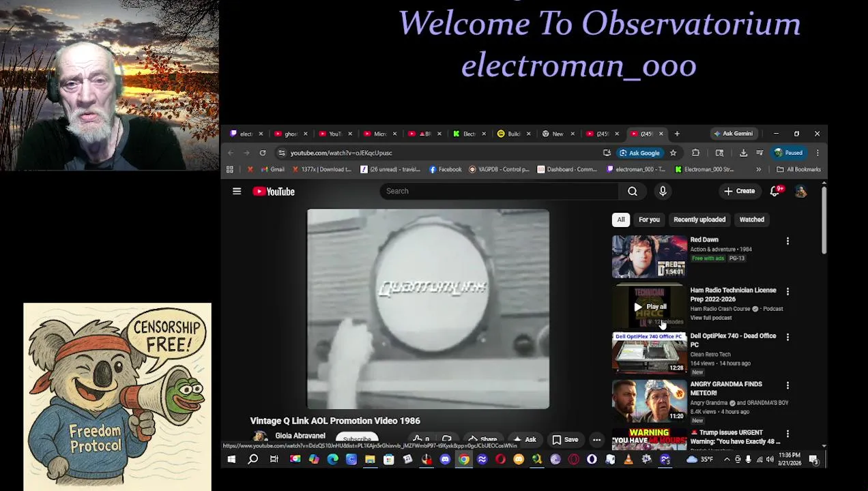Click the Ham Radio Crash Course channel name
This screenshot has width=868, height=491.
click(x=720, y=309)
